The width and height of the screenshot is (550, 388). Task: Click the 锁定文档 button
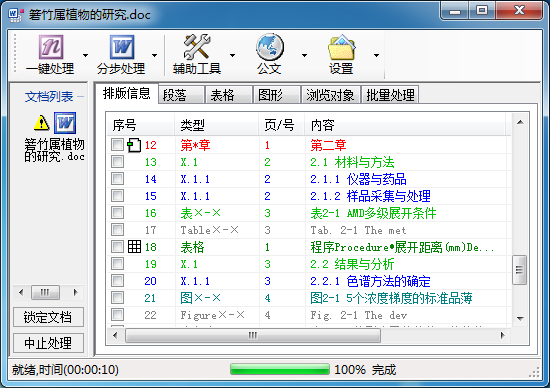pyautogui.click(x=48, y=317)
